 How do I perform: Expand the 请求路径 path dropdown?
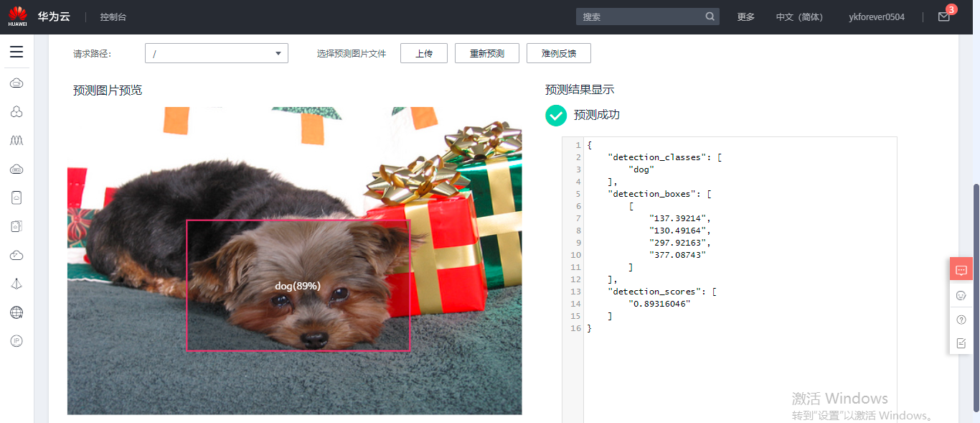278,52
